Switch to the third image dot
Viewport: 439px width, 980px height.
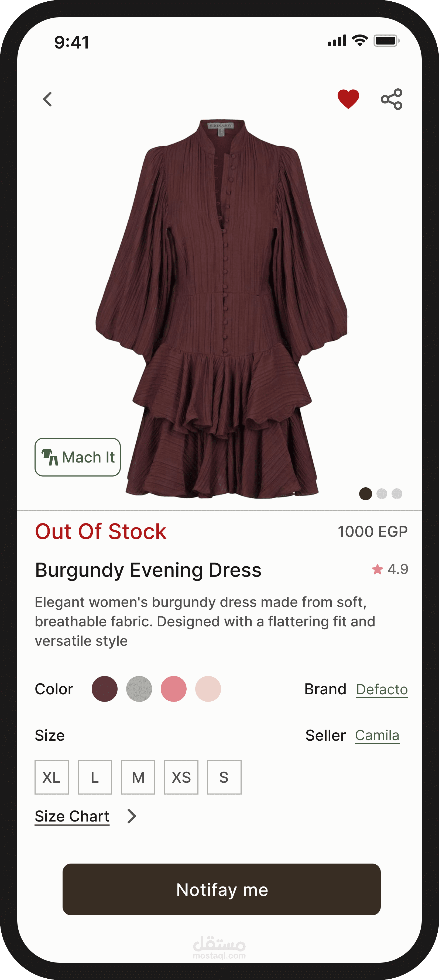[x=397, y=494]
